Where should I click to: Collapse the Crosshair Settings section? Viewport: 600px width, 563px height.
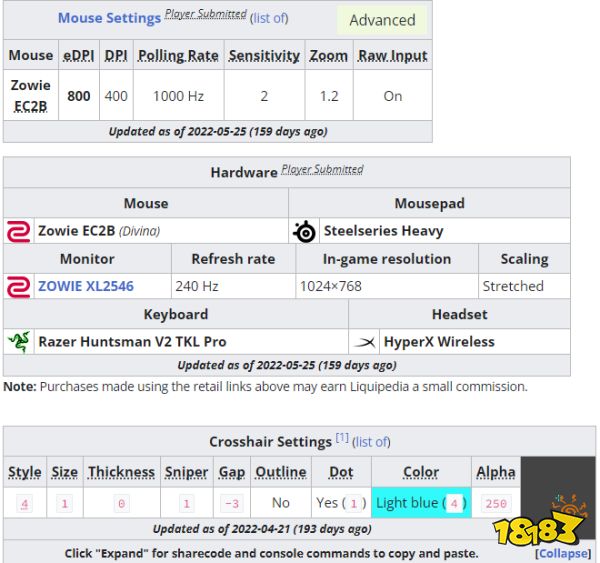(563, 553)
